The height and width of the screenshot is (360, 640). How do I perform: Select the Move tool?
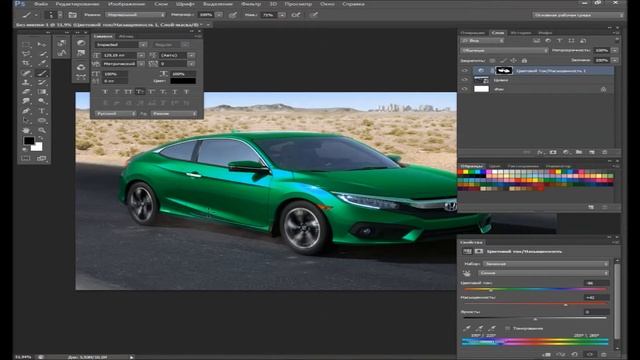click(42, 44)
